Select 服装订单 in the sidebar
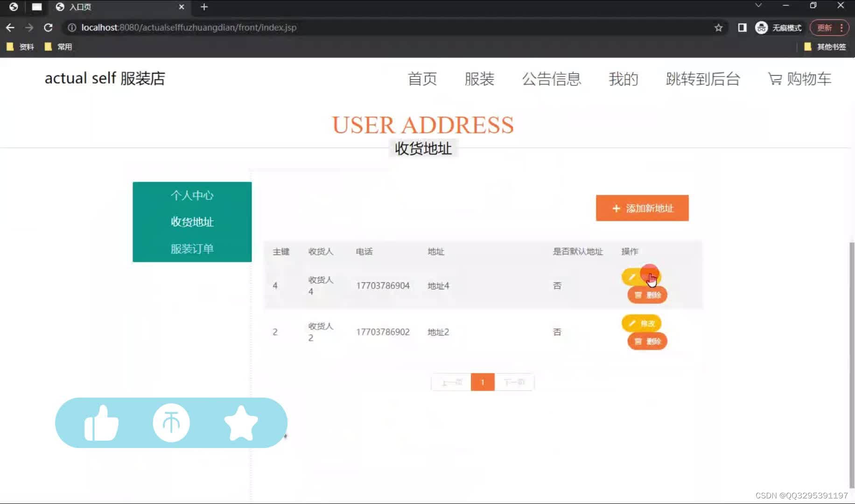The image size is (855, 504). point(192,249)
